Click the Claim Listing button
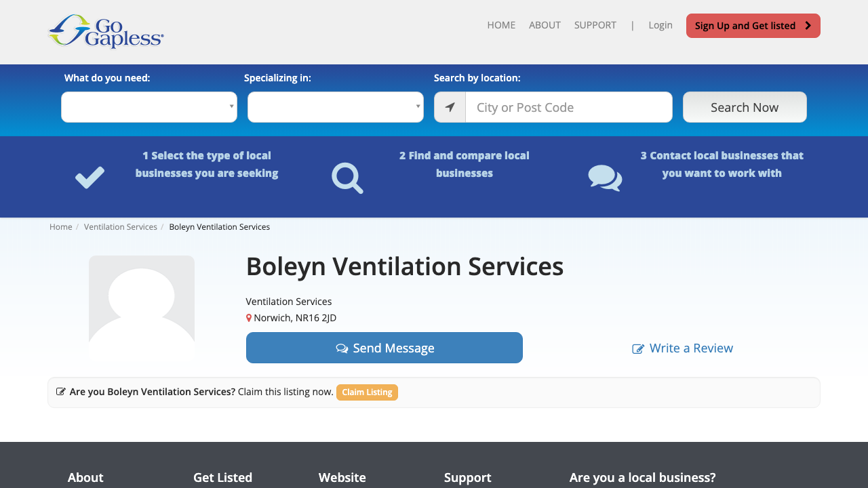This screenshot has width=868, height=488. point(367,392)
